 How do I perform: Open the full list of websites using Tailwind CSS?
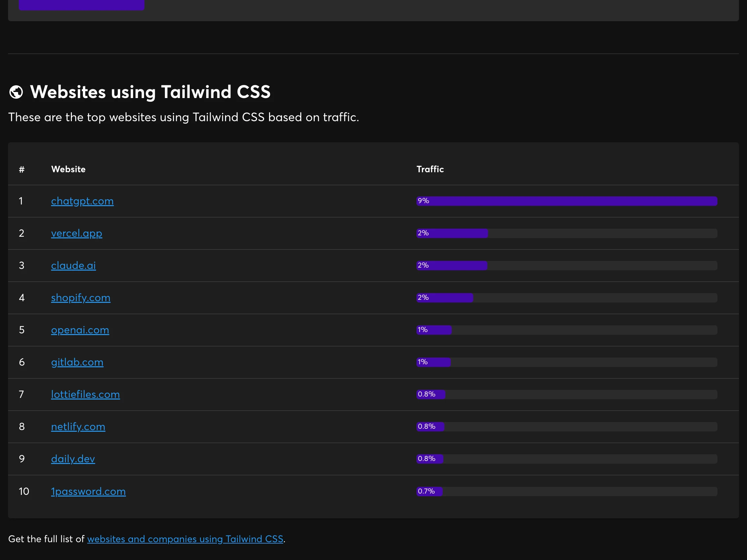[x=185, y=539]
